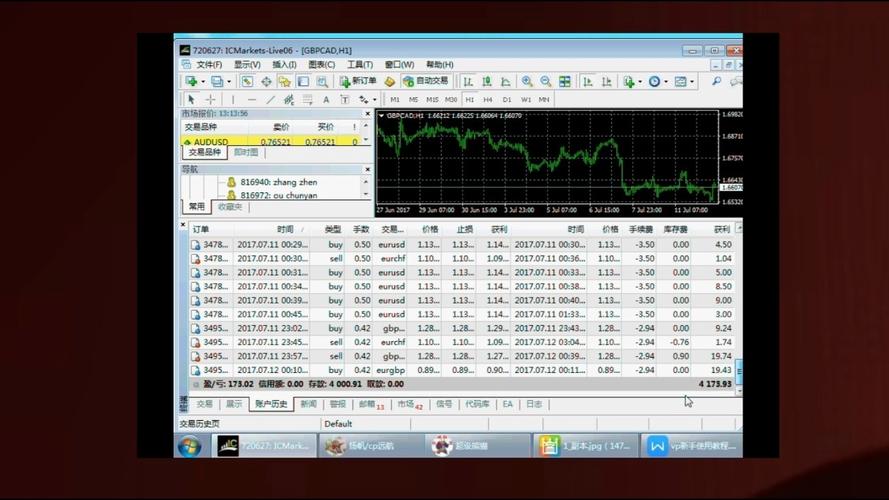
Task: Open the Profiles toolbar icon
Action: [x=217, y=82]
